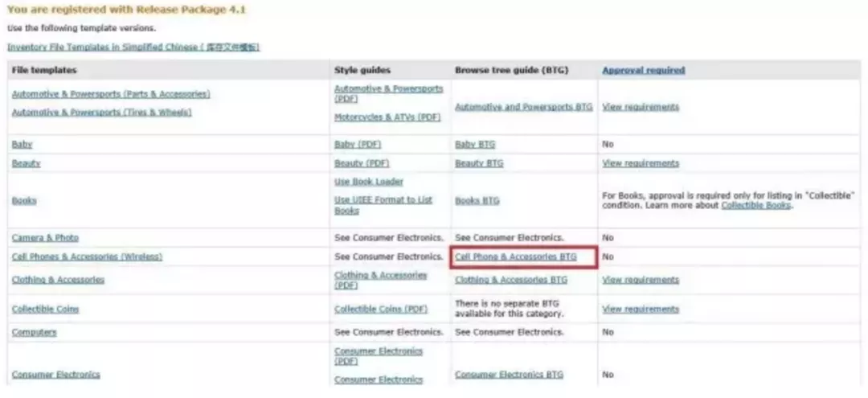868x398 pixels.
Task: Select the Use Book Loader link
Action: tap(369, 182)
